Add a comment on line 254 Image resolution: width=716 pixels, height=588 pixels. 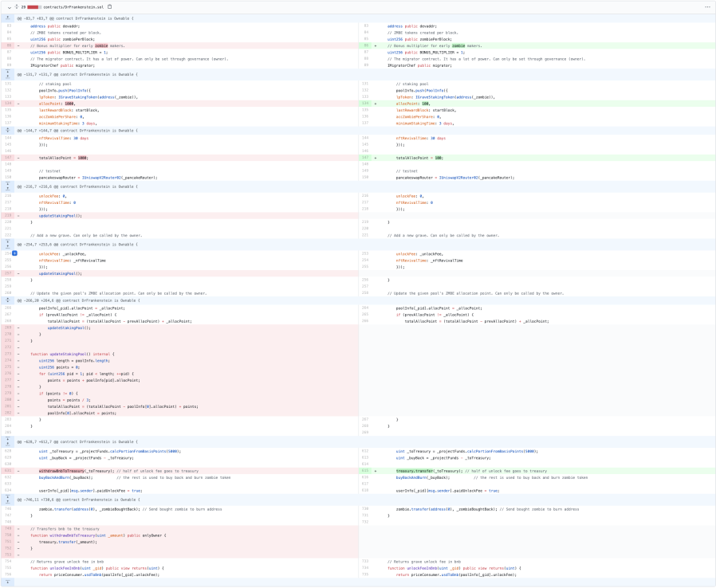coord(14,253)
